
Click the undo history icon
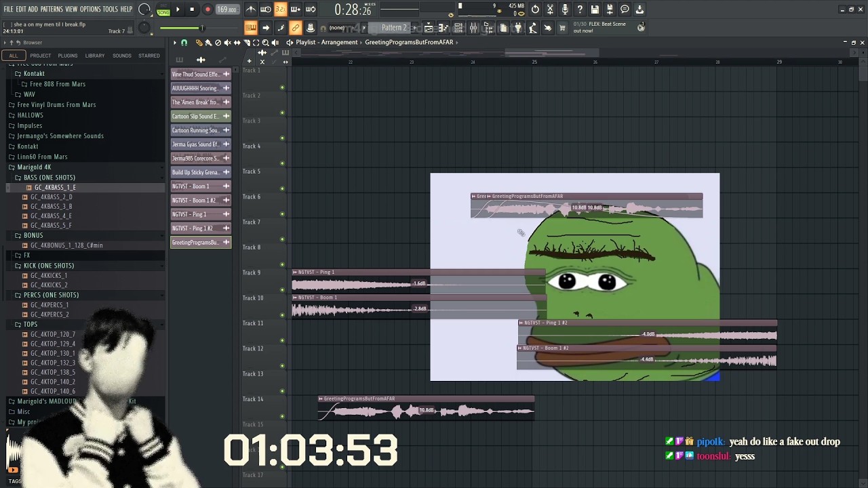coord(535,9)
